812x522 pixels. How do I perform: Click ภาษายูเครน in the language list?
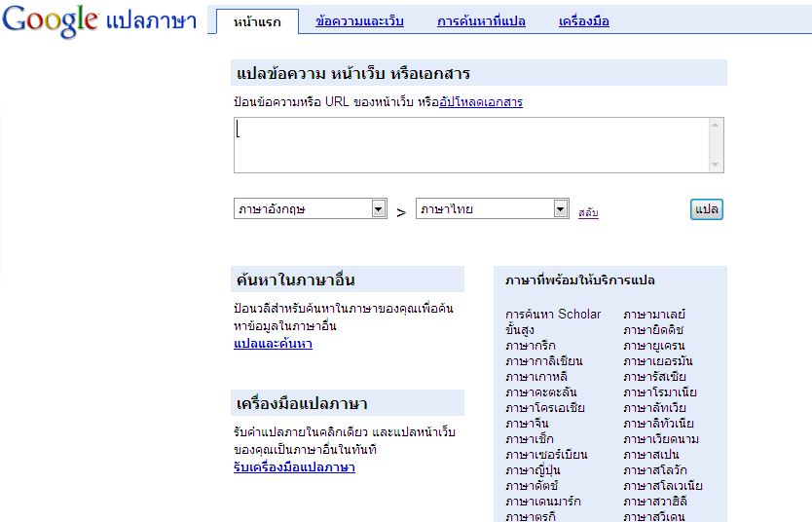click(x=654, y=346)
